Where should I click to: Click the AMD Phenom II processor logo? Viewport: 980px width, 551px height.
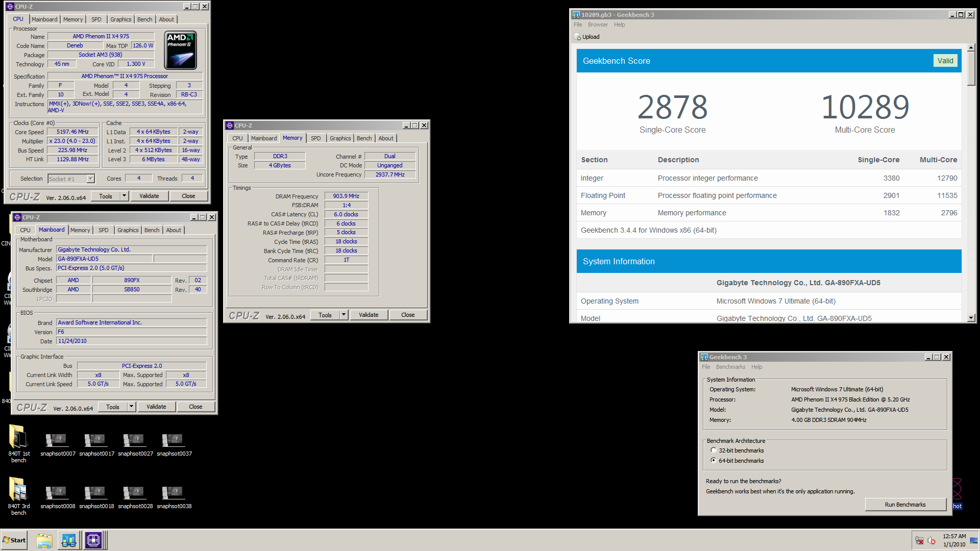tap(180, 50)
